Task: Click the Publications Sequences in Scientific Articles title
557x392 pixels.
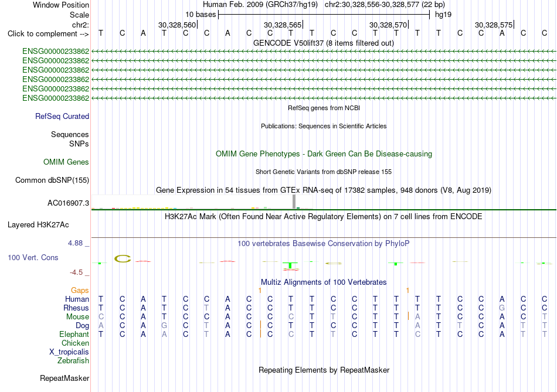Action: coord(324,126)
